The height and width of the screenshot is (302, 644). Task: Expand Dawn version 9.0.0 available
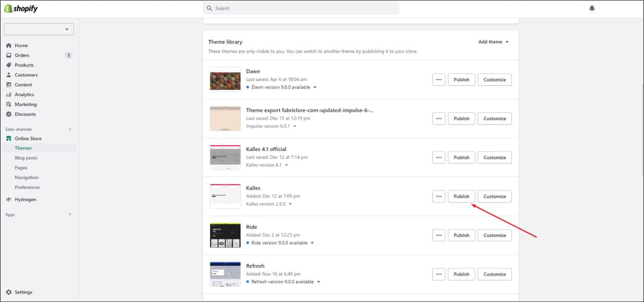coord(281,87)
